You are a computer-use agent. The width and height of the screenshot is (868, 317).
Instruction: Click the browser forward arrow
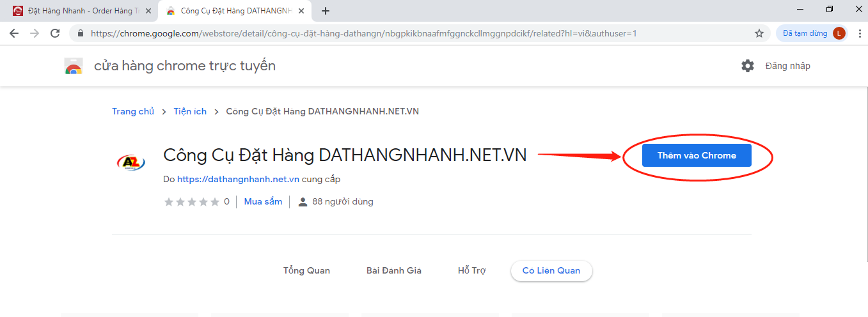(35, 33)
